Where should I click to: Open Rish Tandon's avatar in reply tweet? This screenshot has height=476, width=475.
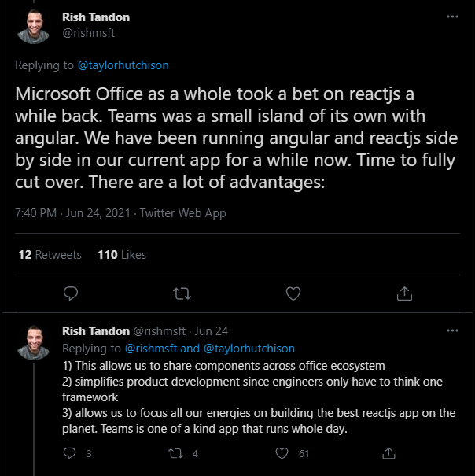click(x=33, y=343)
